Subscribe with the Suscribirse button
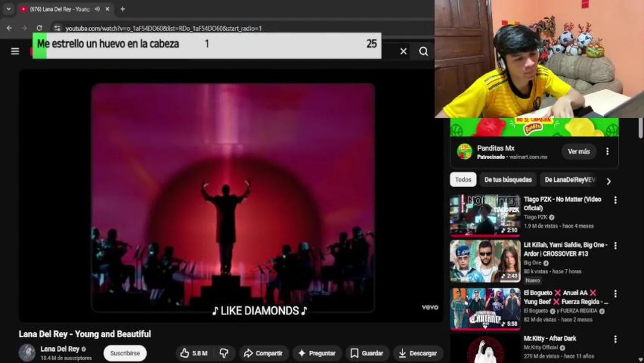Screen dimensions: 644x363 [125, 353]
